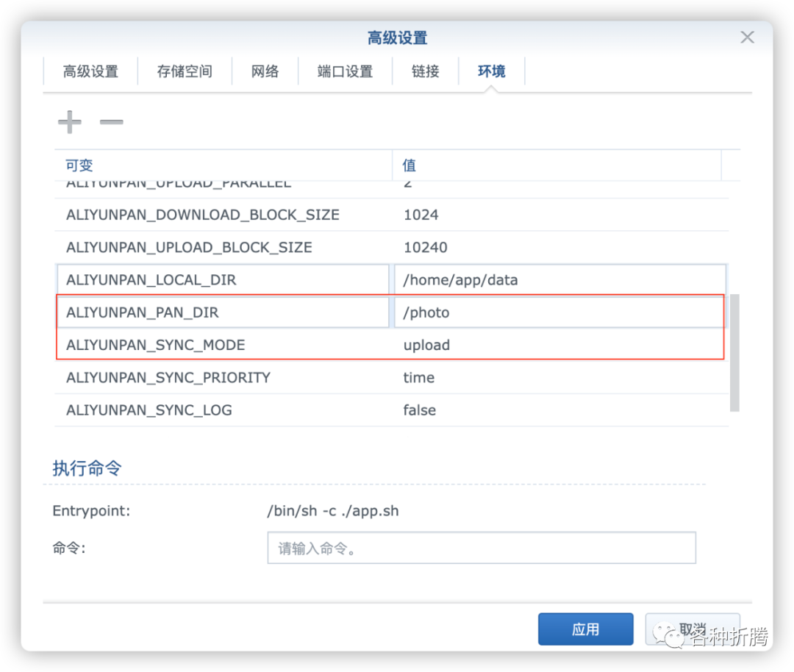Select ALIYUNPAN_SYNC_MODE variable name
Viewport: 794px width, 672px height.
point(155,345)
